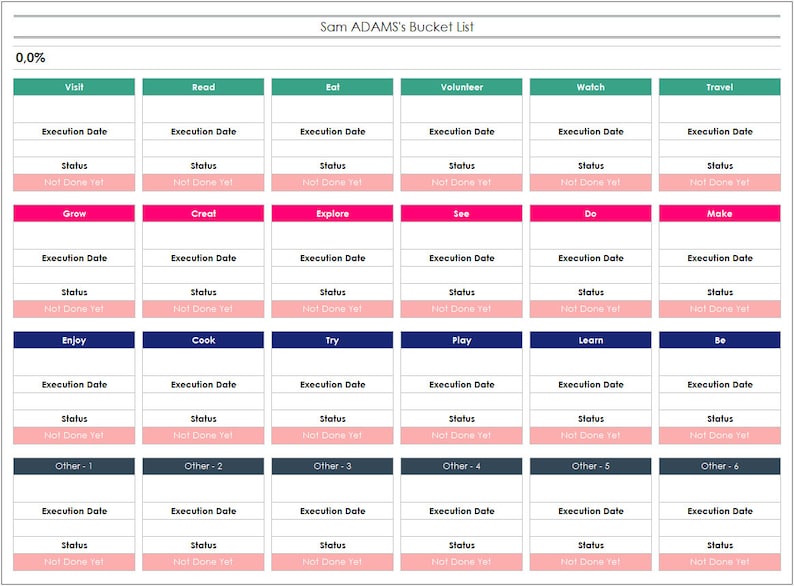Select the Make category header
Screen dimensions: 794x586
(x=720, y=213)
